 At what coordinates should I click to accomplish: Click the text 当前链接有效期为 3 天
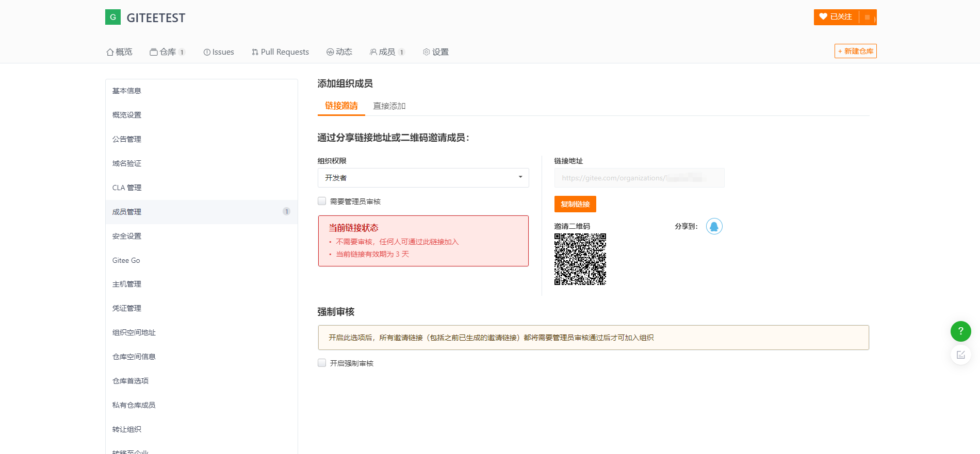click(x=372, y=254)
